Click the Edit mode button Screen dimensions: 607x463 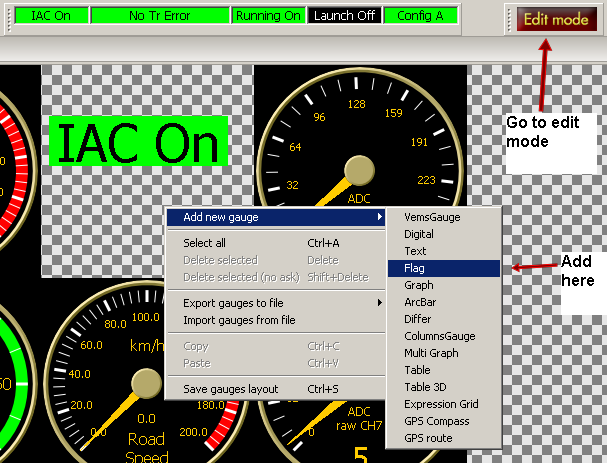point(556,19)
